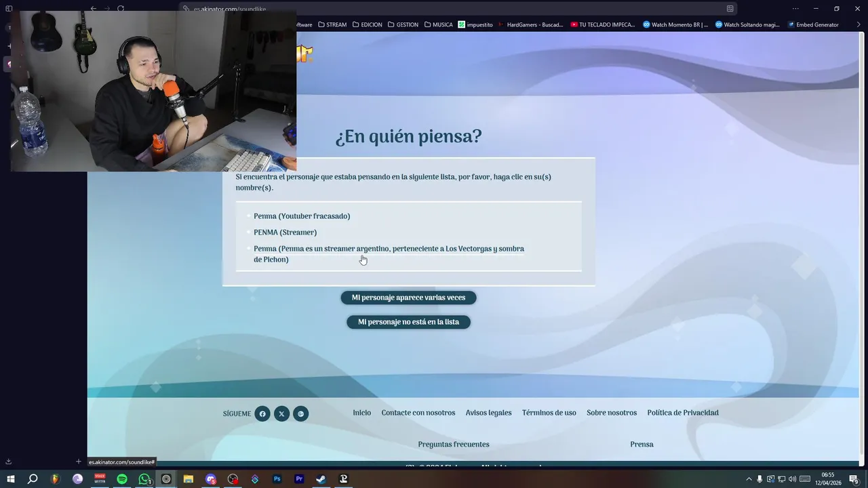
Task: Click "Mi personaje no está en la lista"
Action: pyautogui.click(x=408, y=322)
